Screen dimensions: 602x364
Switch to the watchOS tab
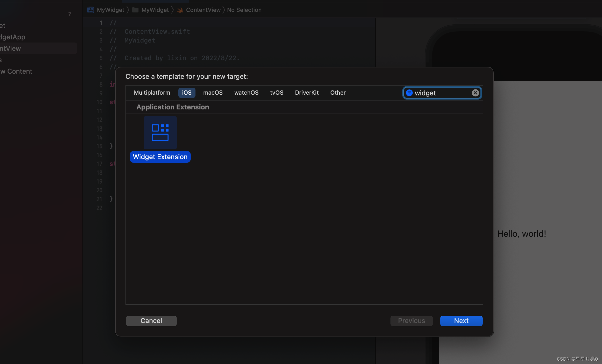[246, 93]
